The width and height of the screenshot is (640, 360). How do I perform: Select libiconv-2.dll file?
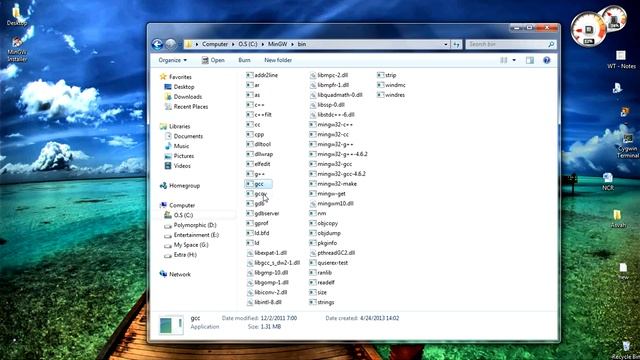pyautogui.click(x=267, y=292)
